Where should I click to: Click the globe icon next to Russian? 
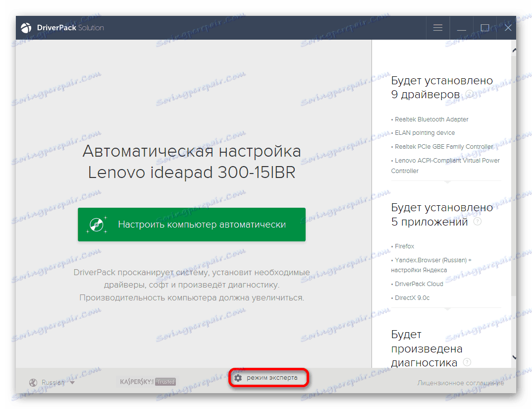(x=33, y=382)
